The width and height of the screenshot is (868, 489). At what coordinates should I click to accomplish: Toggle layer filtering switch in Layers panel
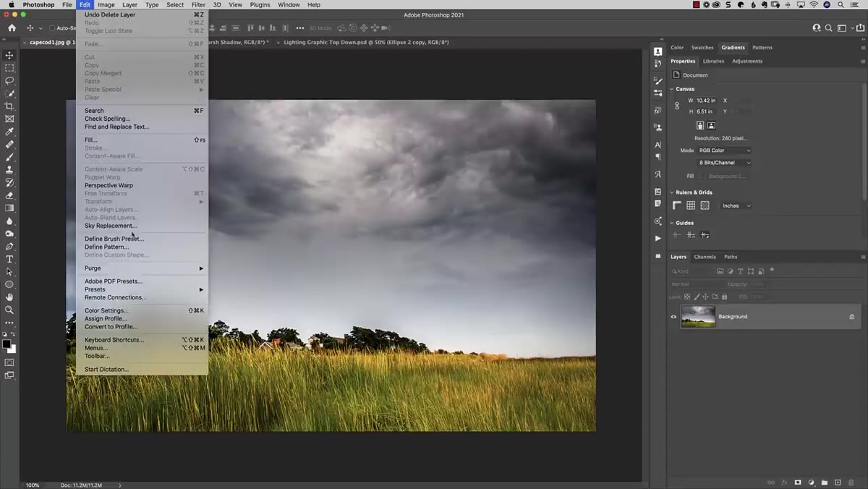pyautogui.click(x=772, y=270)
